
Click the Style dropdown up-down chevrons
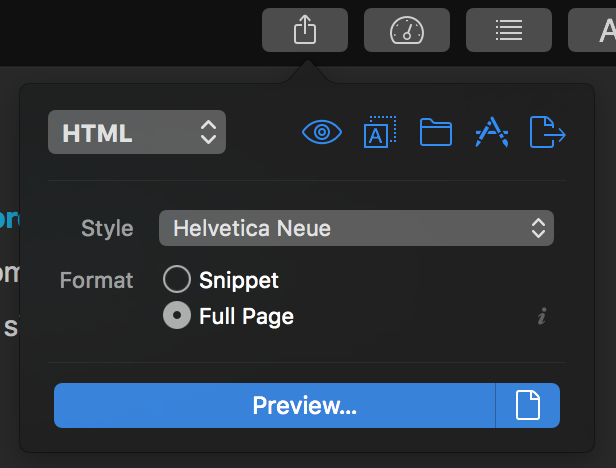[x=538, y=228]
